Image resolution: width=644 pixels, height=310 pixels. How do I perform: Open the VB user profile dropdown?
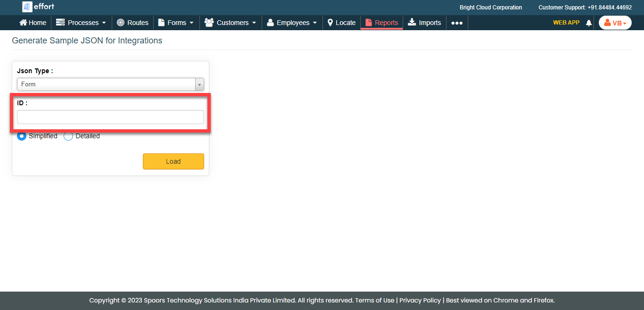click(x=615, y=23)
